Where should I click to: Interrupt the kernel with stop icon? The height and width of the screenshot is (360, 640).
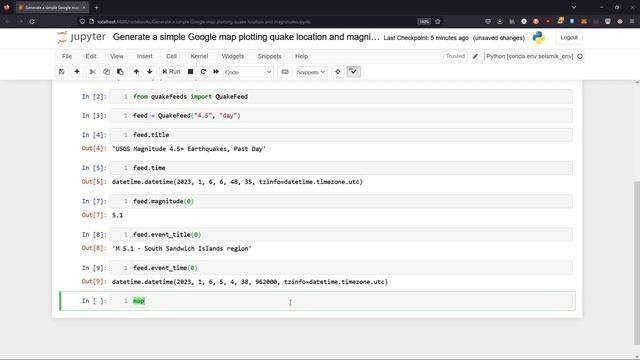pos(190,72)
